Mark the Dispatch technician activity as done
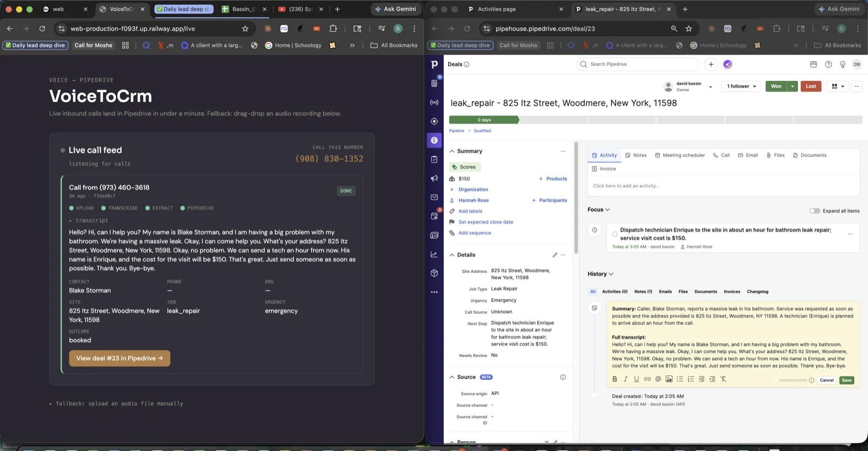The height and width of the screenshot is (451, 868). pos(615,234)
